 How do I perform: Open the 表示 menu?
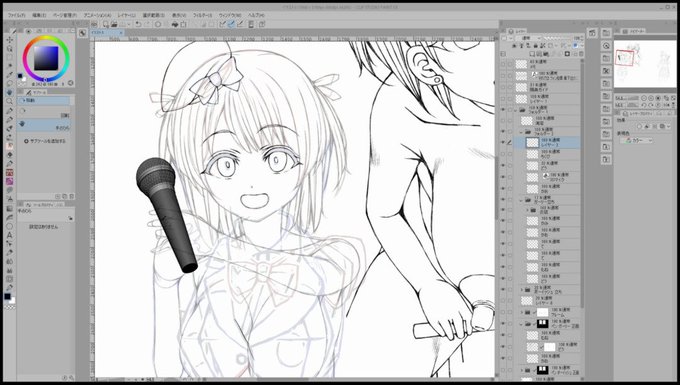coord(179,15)
